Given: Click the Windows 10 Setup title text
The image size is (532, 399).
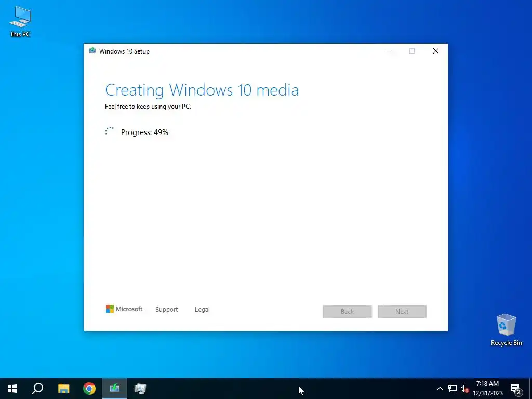Looking at the screenshot, I should (x=124, y=51).
